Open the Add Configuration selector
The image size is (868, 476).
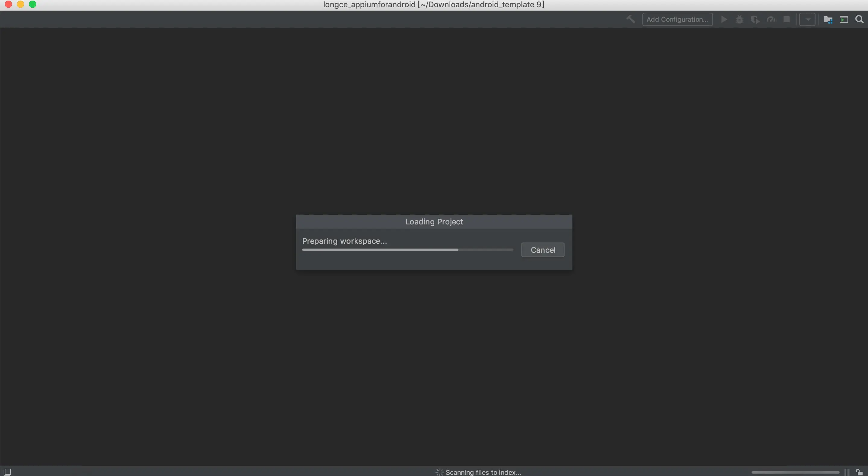click(x=677, y=19)
